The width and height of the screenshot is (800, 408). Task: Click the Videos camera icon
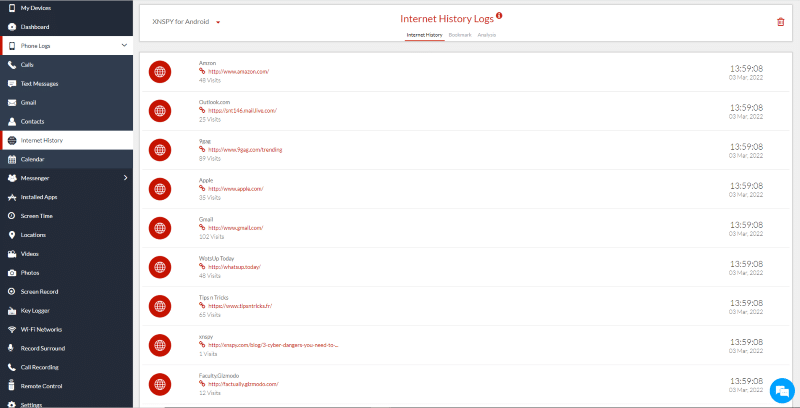click(x=12, y=253)
